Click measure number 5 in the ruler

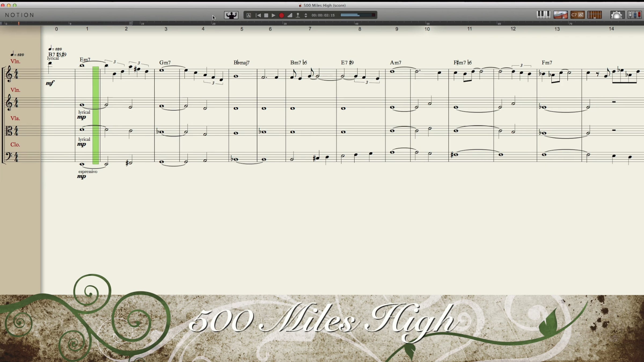pyautogui.click(x=242, y=29)
